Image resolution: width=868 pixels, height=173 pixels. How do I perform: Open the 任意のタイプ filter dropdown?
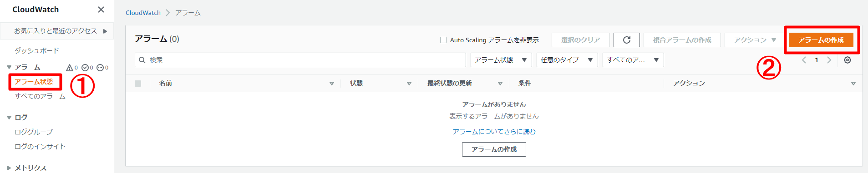(x=567, y=60)
